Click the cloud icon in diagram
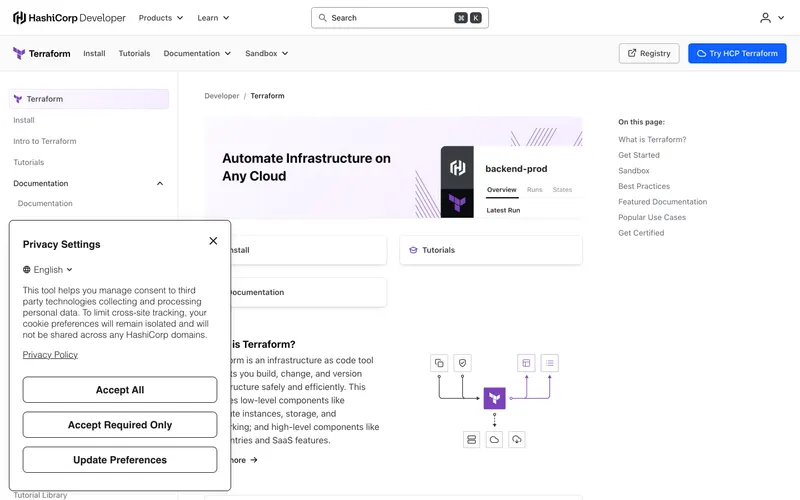This screenshot has width=800, height=500. click(x=494, y=439)
